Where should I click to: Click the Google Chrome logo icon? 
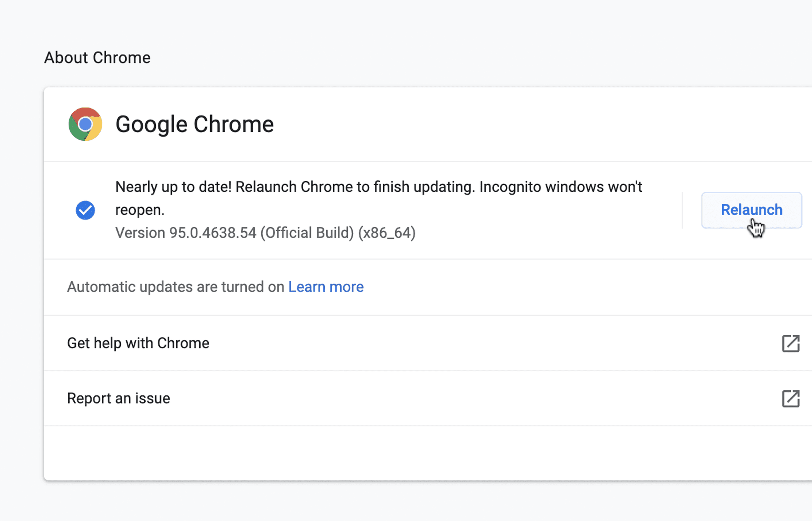pyautogui.click(x=85, y=124)
